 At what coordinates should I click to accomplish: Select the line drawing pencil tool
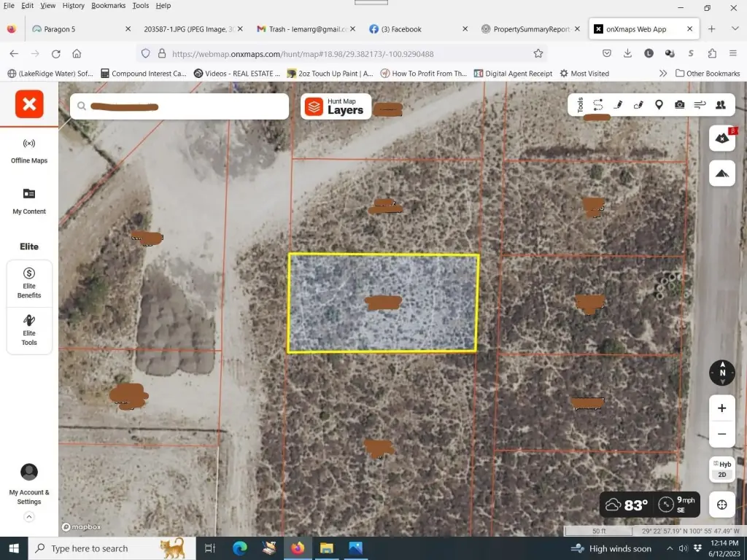[x=618, y=105]
